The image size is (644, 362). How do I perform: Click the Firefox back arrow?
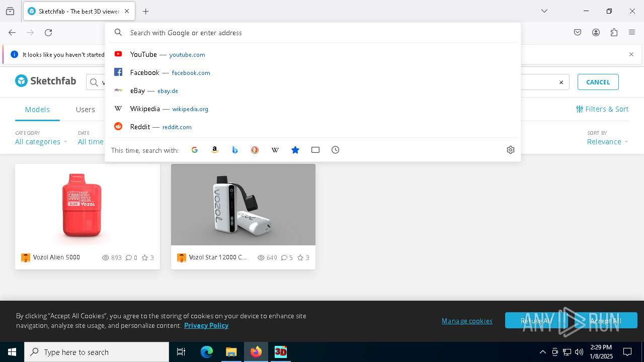pos(12,33)
